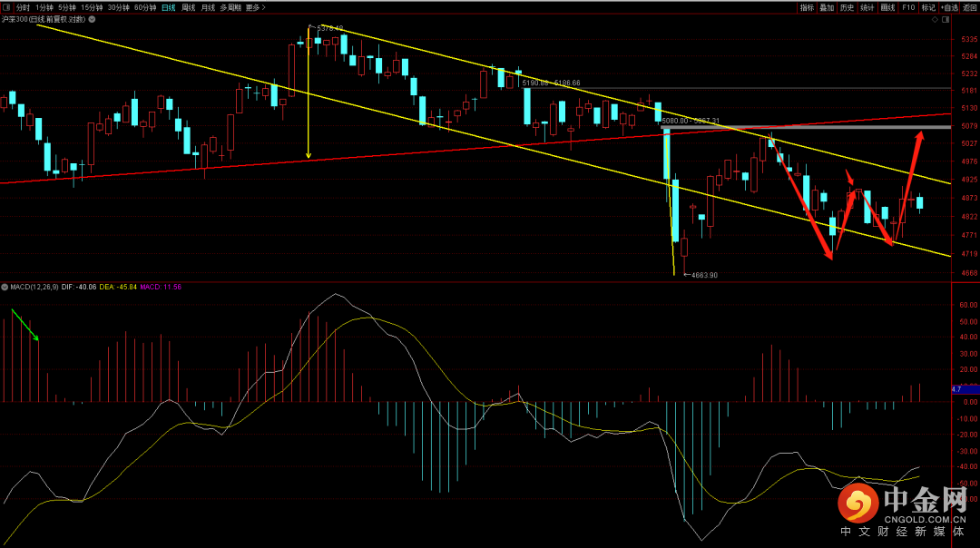Open F10 company info
The width and height of the screenshot is (980, 548).
click(x=908, y=7)
